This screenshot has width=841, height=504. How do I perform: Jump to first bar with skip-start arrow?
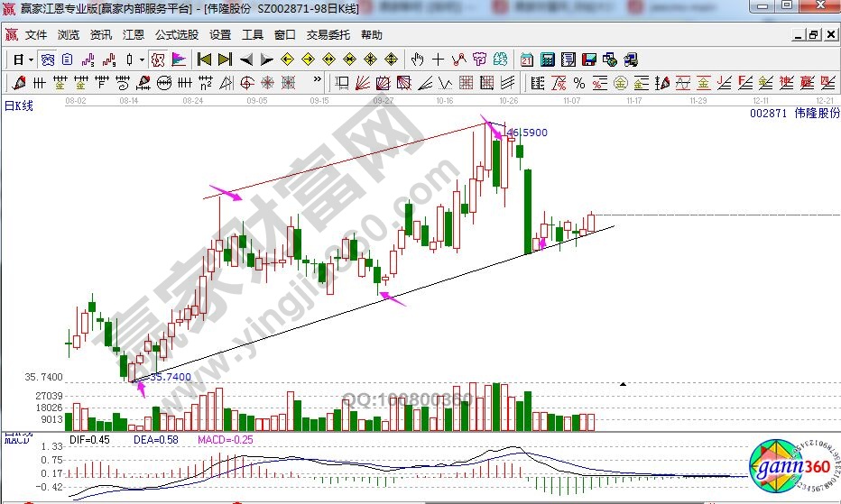(204, 60)
